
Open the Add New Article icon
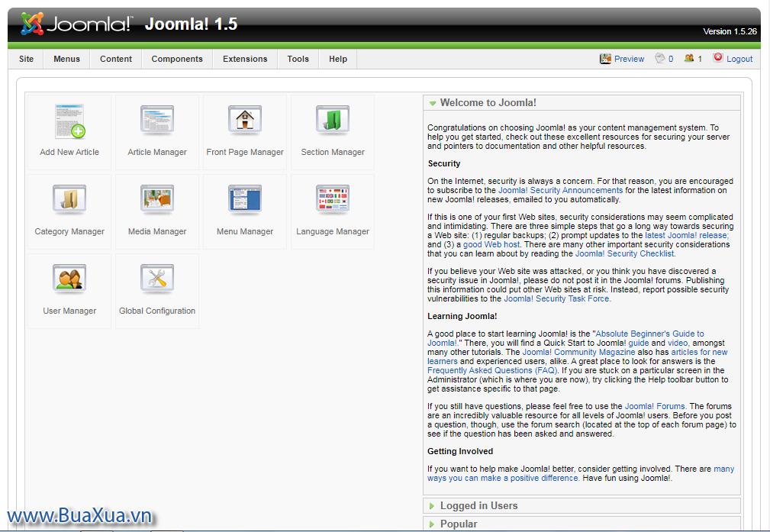[x=69, y=121]
